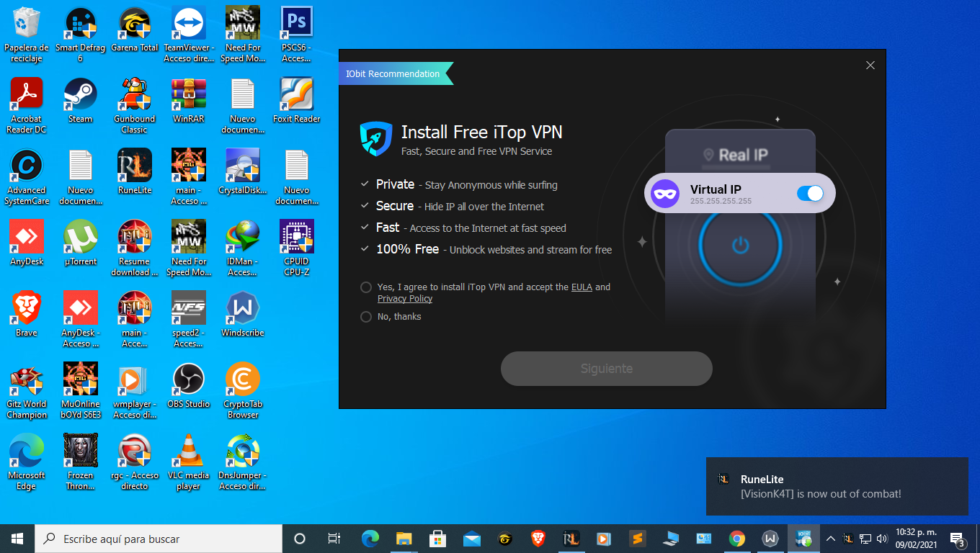Click the 'Install Free iTop VPN' heading
980x553 pixels.
(481, 132)
